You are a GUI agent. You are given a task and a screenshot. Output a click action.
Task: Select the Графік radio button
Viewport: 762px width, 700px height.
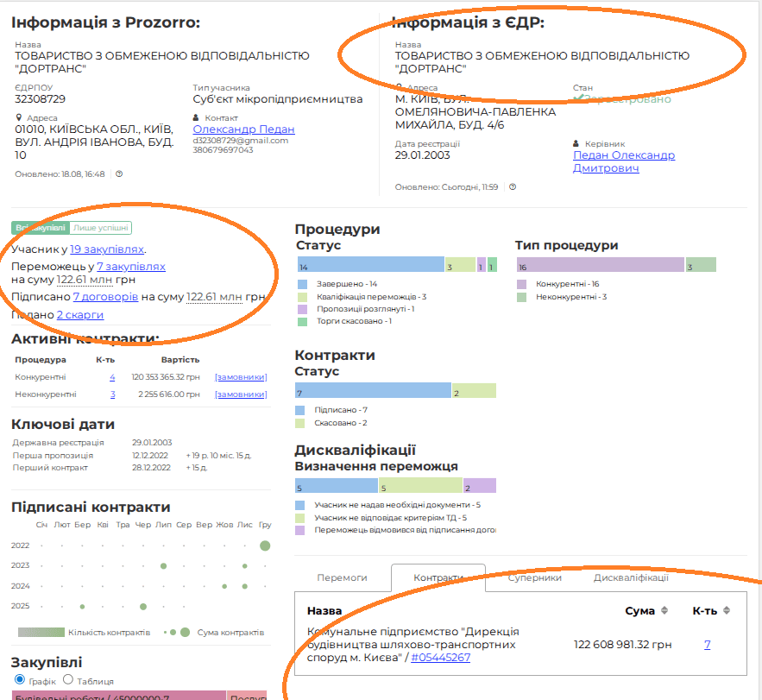[19, 680]
